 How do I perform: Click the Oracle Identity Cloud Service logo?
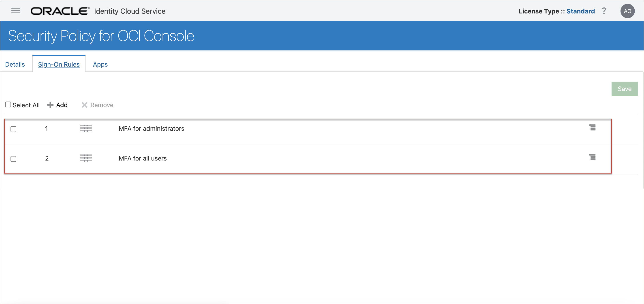pyautogui.click(x=59, y=11)
